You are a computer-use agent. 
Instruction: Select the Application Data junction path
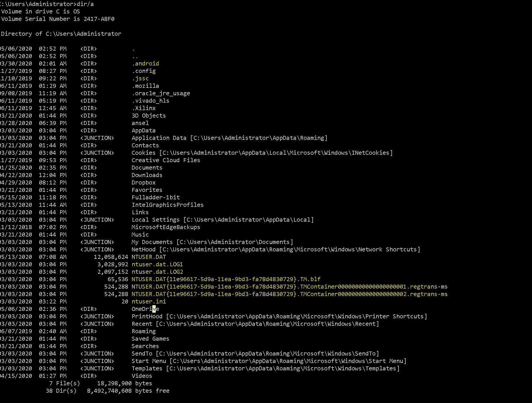click(x=229, y=138)
